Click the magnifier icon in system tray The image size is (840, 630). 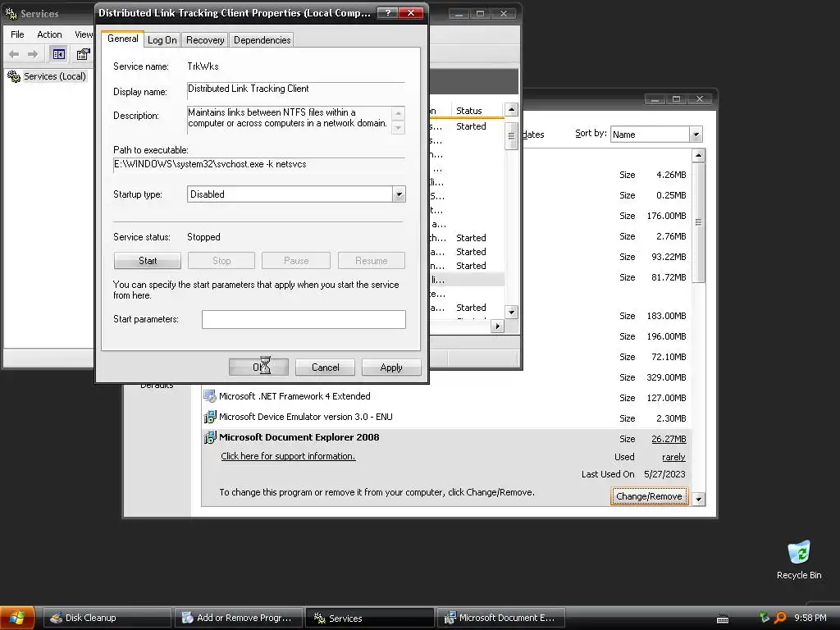coord(780,618)
